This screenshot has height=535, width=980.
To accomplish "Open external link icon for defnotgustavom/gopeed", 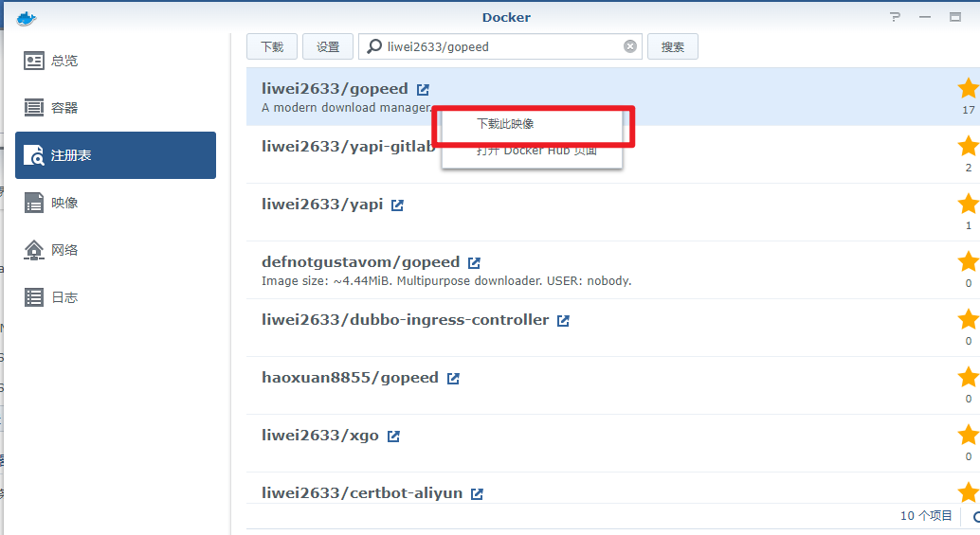I will (475, 263).
